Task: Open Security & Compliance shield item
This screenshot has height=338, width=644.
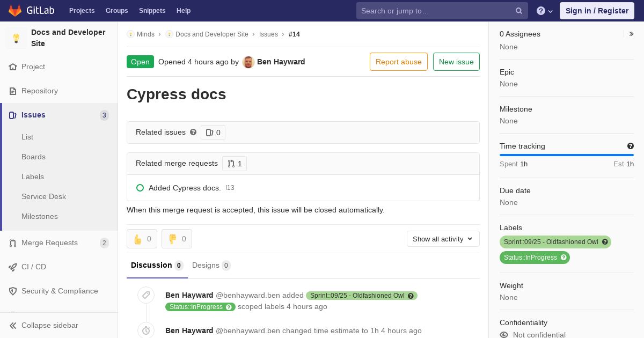Action: click(59, 291)
